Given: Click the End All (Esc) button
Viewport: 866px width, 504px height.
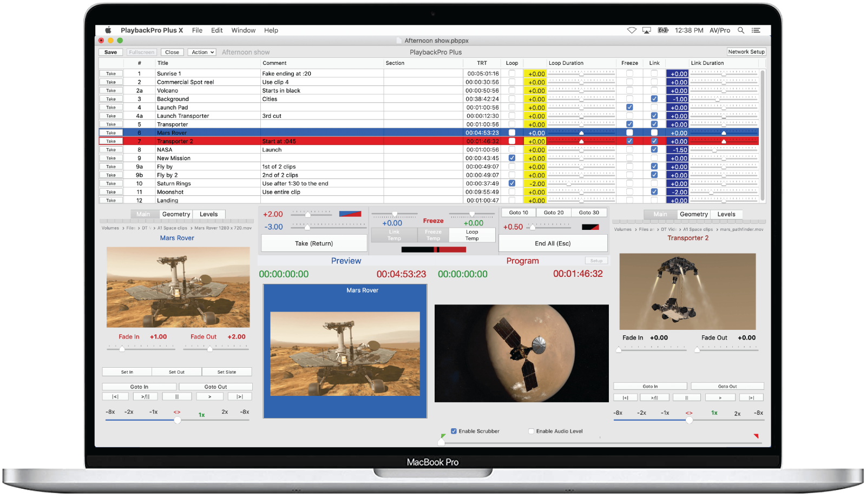Looking at the screenshot, I should (552, 243).
